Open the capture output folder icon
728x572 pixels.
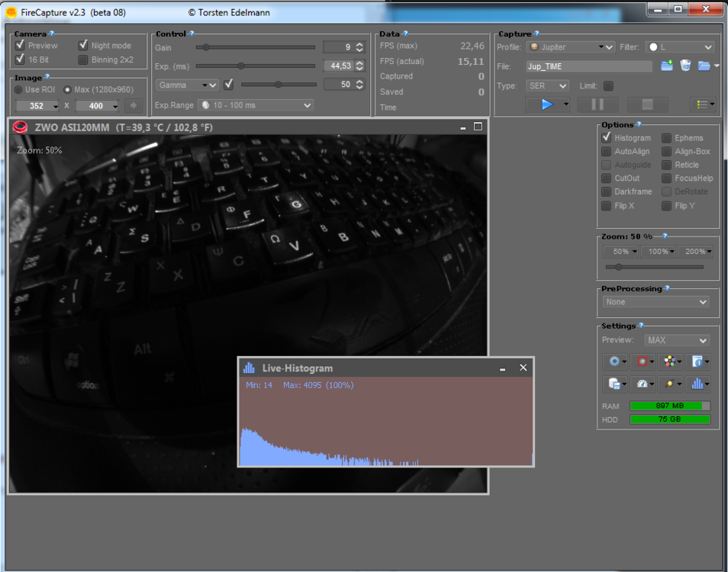click(x=704, y=66)
